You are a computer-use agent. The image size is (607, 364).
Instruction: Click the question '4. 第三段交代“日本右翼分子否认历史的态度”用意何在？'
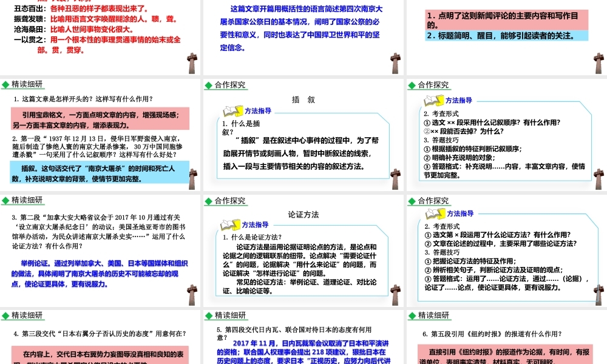pyautogui.click(x=100, y=334)
